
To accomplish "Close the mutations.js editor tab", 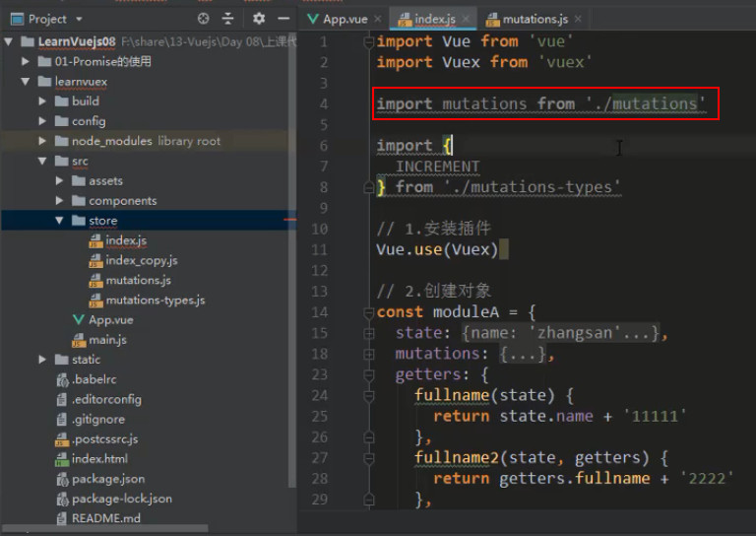I will (x=578, y=19).
